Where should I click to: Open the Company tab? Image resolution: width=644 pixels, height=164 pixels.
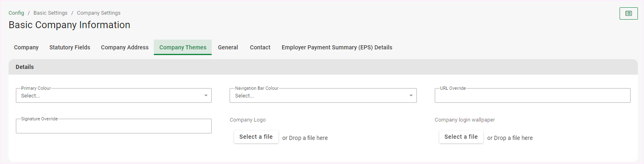click(26, 47)
